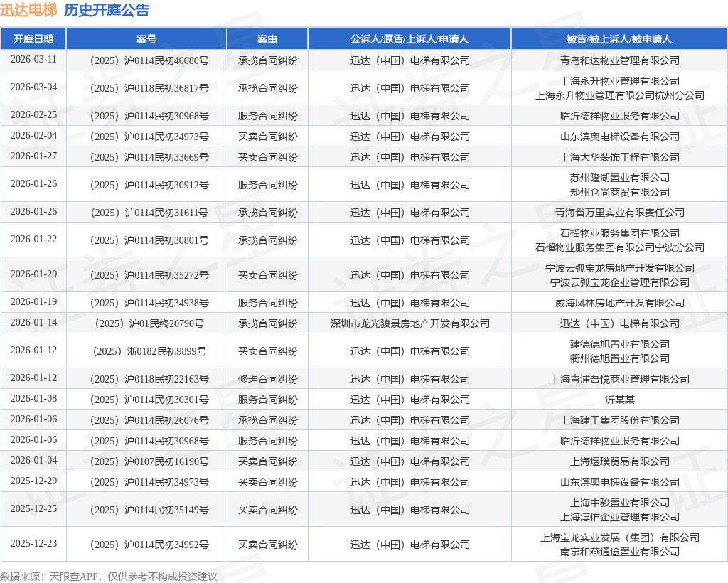Click the date 2026-01-04
Viewport: 728px width, 583px height.
pos(33,460)
